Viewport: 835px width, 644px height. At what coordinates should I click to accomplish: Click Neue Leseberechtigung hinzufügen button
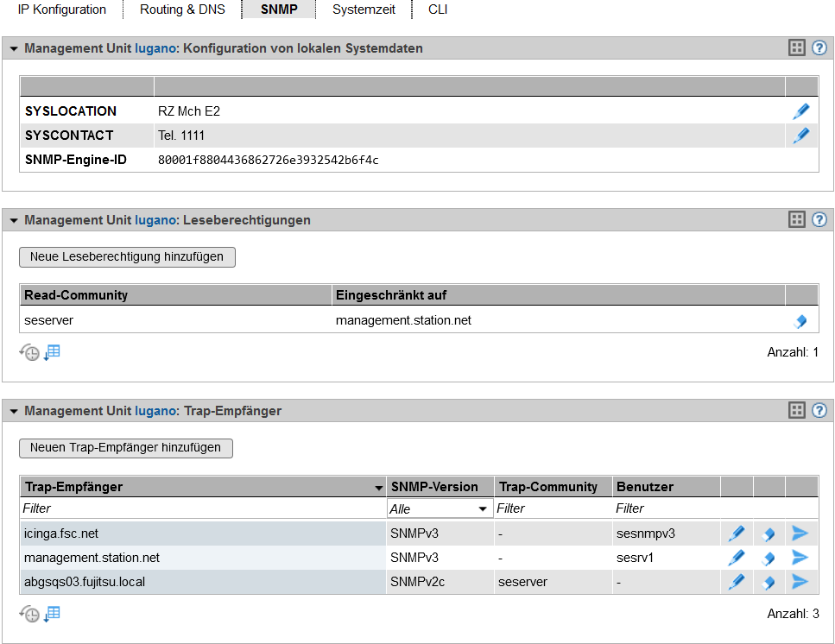(x=127, y=256)
